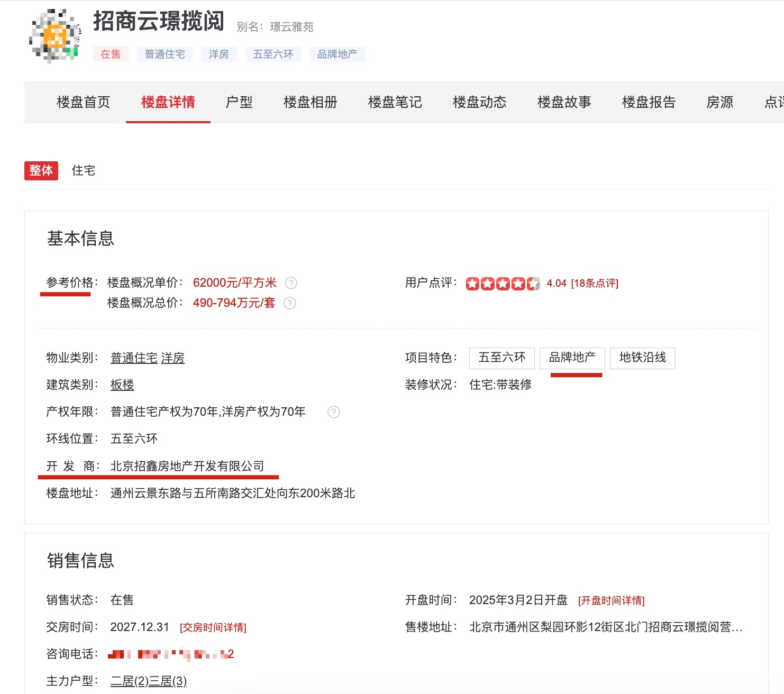Click the 二居(2) unit type link
This screenshot has width=784, height=694.
(129, 681)
